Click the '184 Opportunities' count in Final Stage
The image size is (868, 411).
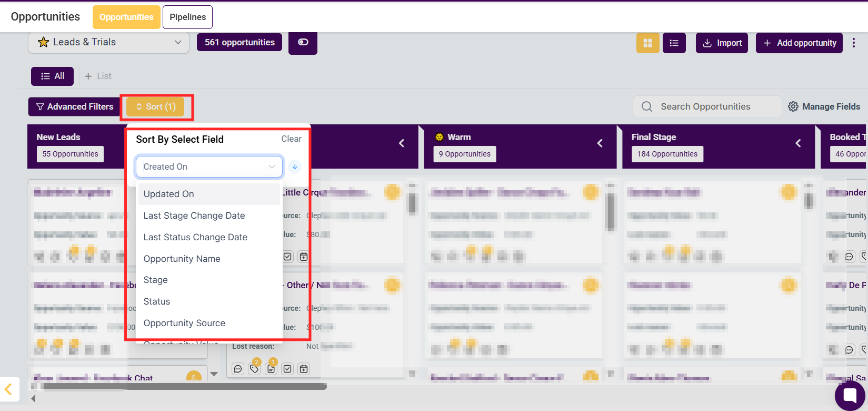667,154
